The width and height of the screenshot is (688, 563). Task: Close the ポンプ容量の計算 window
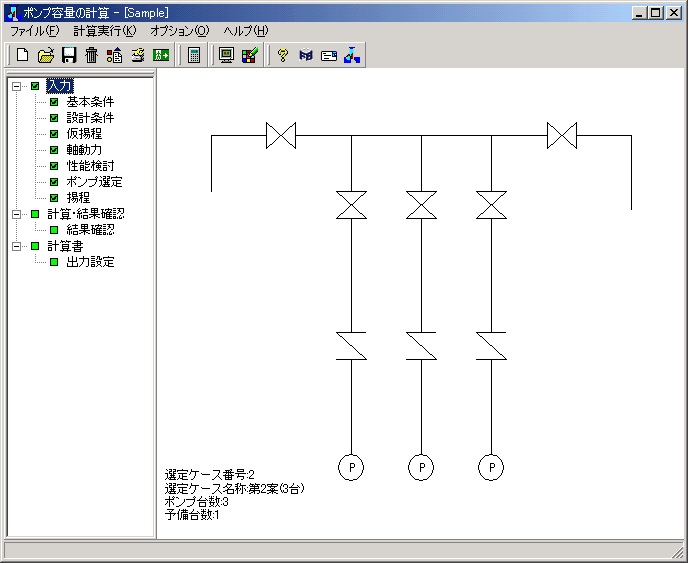[674, 13]
